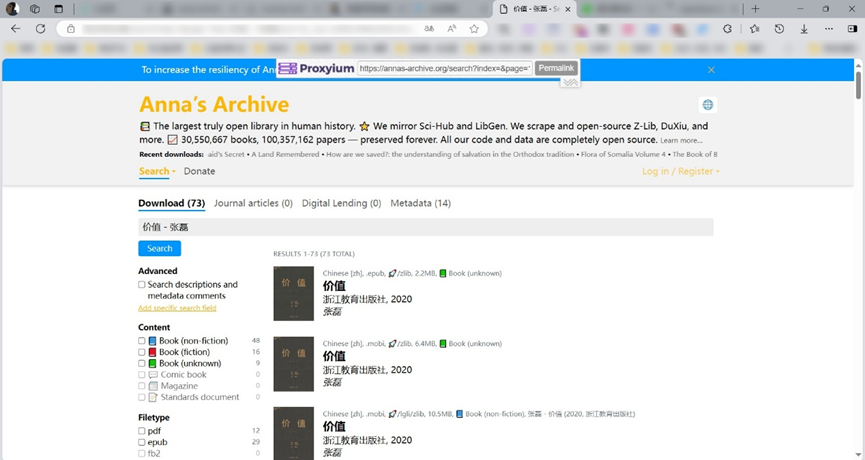The width and height of the screenshot is (865, 460).
Task: Check the fb2 filetype filter
Action: (142, 453)
